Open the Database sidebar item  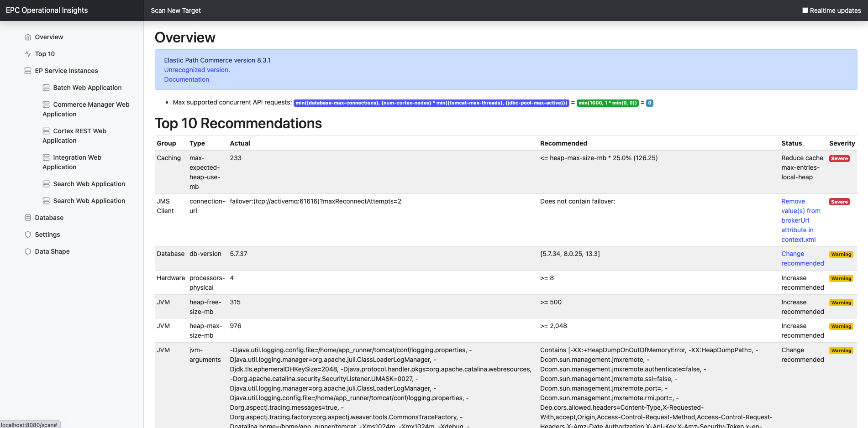click(x=49, y=218)
